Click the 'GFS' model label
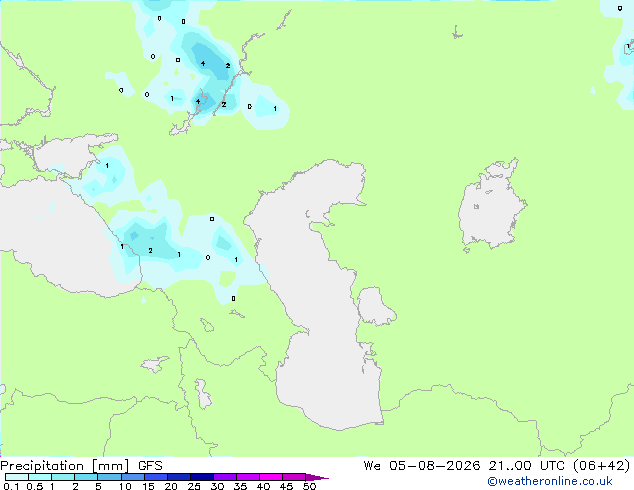 tap(150, 466)
